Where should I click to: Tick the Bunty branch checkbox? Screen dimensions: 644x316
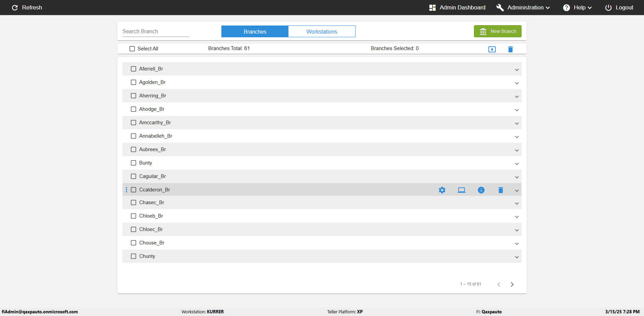click(133, 163)
